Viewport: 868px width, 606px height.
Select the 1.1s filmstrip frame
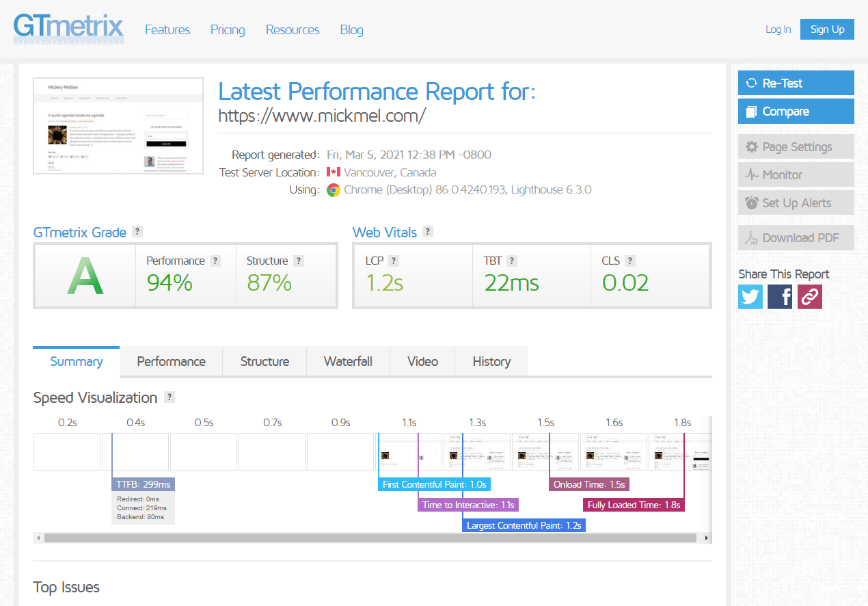(409, 451)
